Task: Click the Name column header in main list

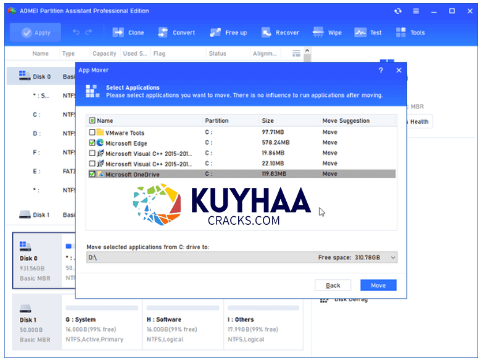Action: point(40,54)
